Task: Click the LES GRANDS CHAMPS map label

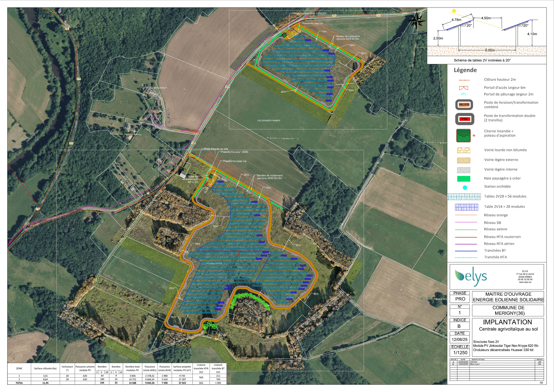Action: (268, 121)
